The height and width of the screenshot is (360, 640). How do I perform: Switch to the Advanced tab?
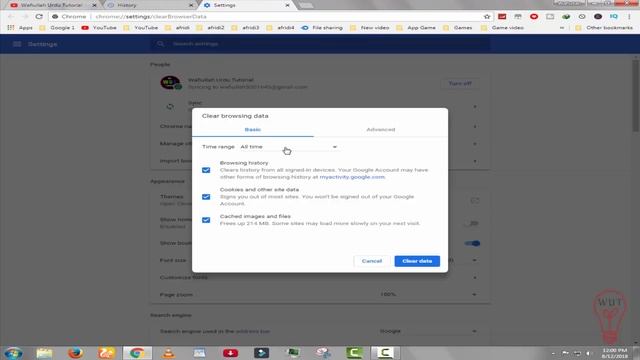click(380, 129)
